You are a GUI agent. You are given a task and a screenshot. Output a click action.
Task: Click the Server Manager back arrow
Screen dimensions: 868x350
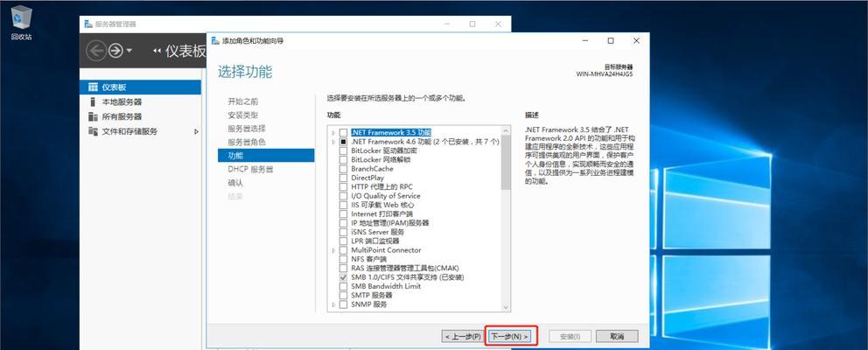tap(96, 51)
